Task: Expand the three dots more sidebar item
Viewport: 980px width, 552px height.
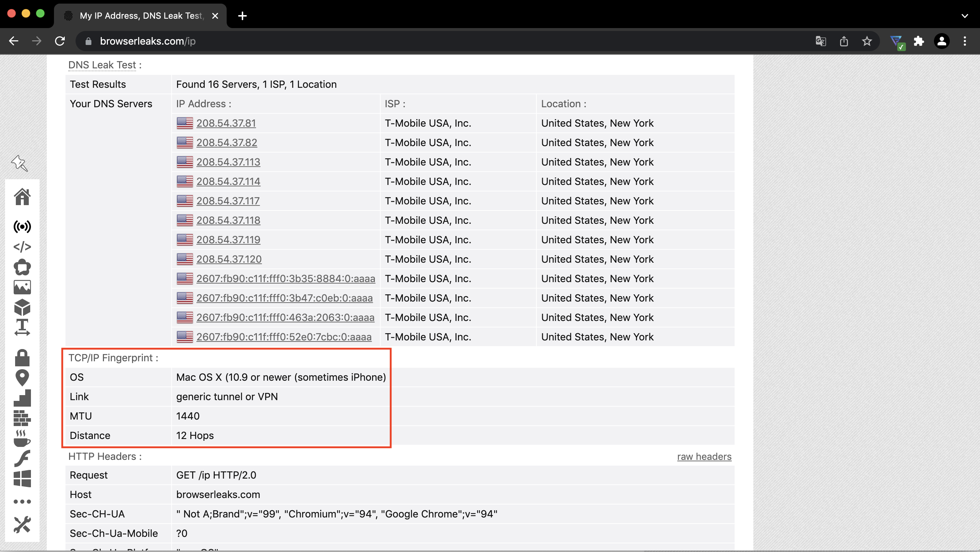Action: click(x=22, y=501)
